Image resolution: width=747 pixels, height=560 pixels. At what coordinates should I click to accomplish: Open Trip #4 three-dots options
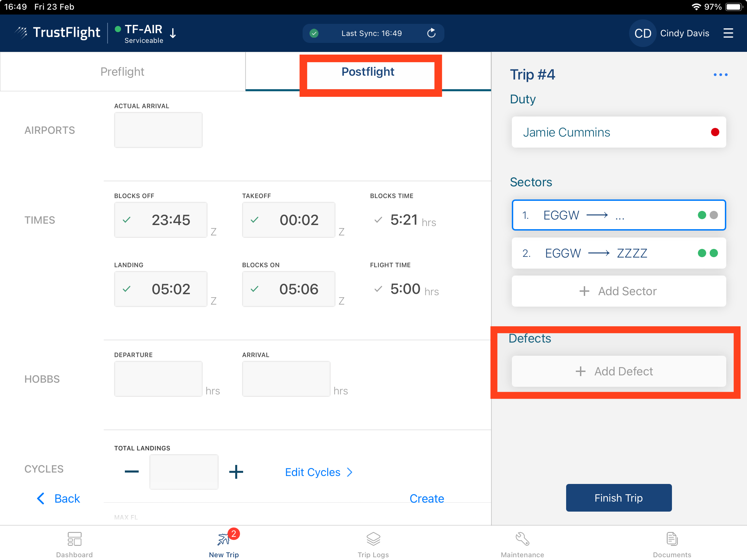click(720, 75)
